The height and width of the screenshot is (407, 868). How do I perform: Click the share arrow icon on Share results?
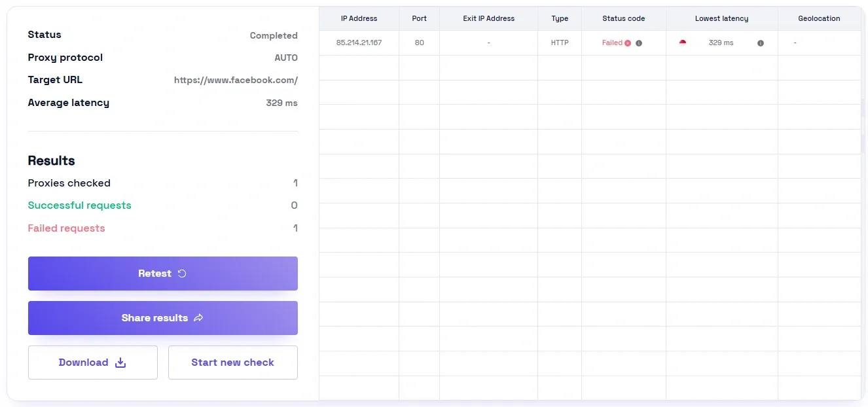click(198, 318)
